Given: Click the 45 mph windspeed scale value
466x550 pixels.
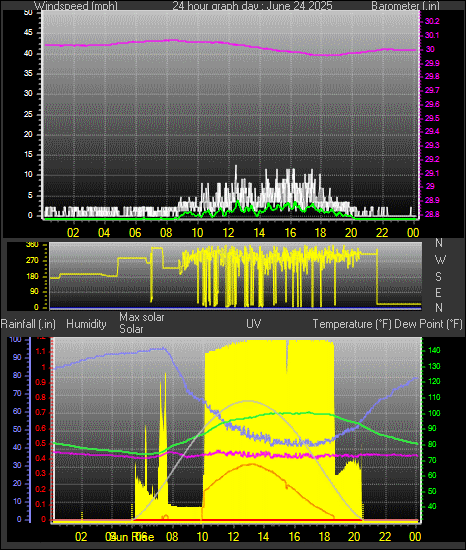Looking at the screenshot, I should click(x=28, y=33).
